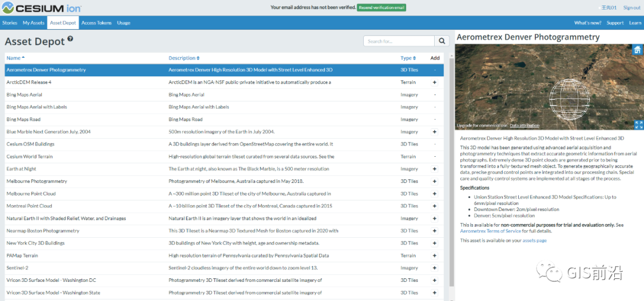The width and height of the screenshot is (644, 301).
Task: Sign out of the account
Action: 631,7
